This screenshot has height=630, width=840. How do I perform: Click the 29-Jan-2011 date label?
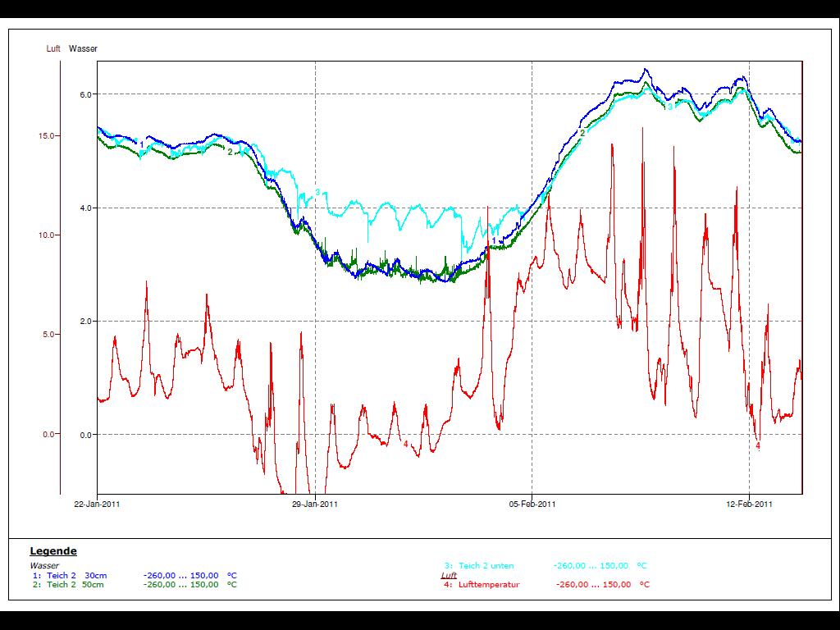pos(315,504)
